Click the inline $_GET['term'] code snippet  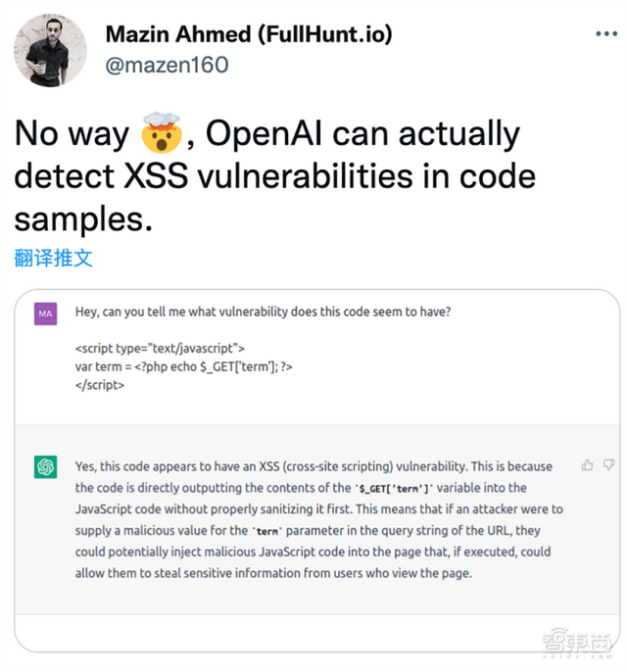(x=394, y=489)
